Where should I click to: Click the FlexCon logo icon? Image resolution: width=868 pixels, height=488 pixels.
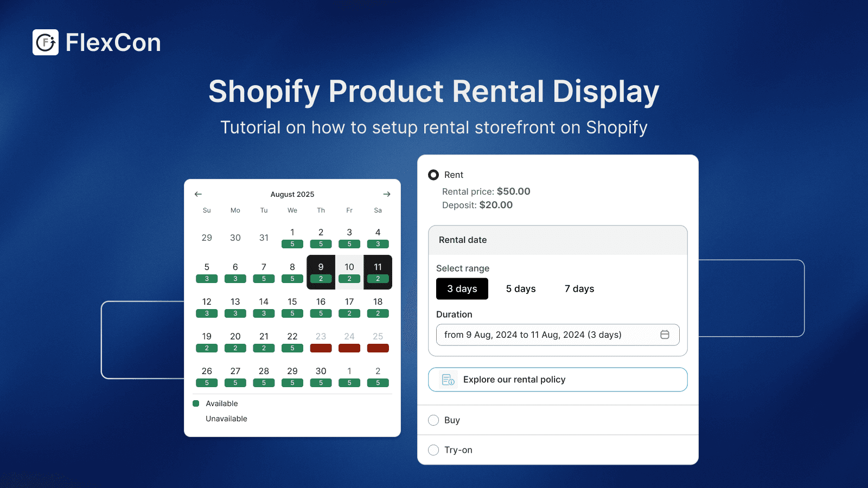point(46,42)
